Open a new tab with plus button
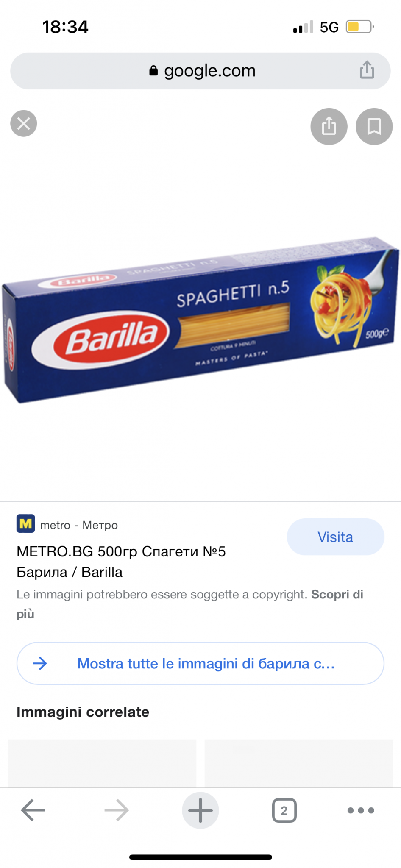Screen dimensions: 401x868 pyautogui.click(x=200, y=810)
